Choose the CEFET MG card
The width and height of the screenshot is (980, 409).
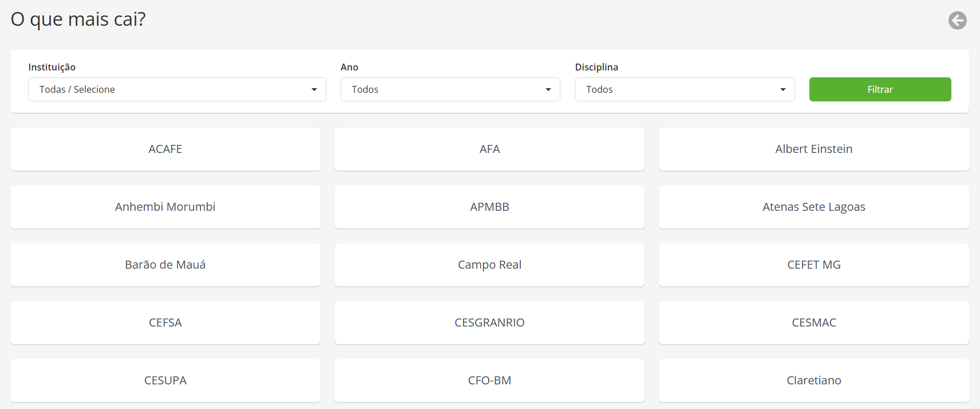(x=813, y=265)
